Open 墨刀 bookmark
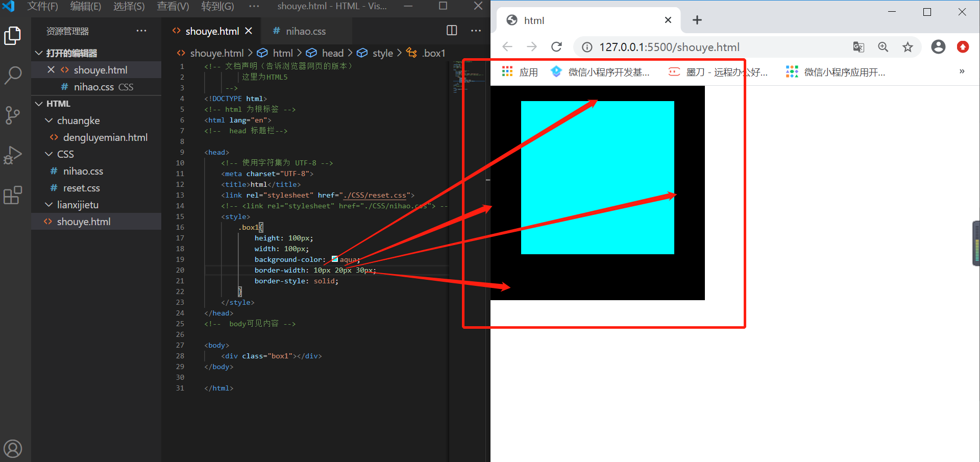The width and height of the screenshot is (980, 462). click(x=718, y=72)
